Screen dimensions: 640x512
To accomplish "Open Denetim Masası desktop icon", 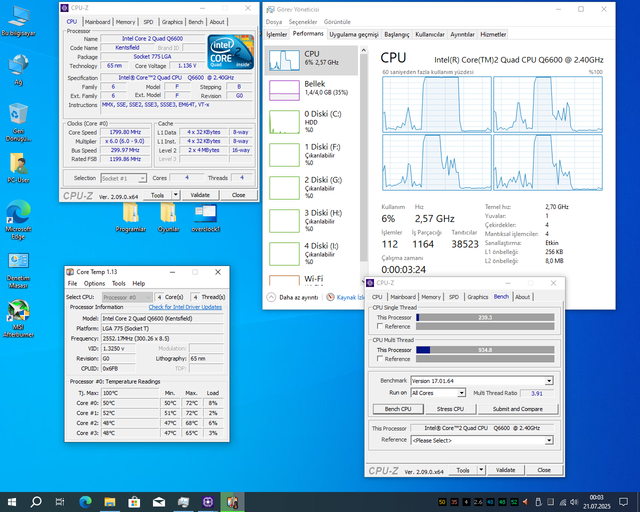I will tap(18, 270).
